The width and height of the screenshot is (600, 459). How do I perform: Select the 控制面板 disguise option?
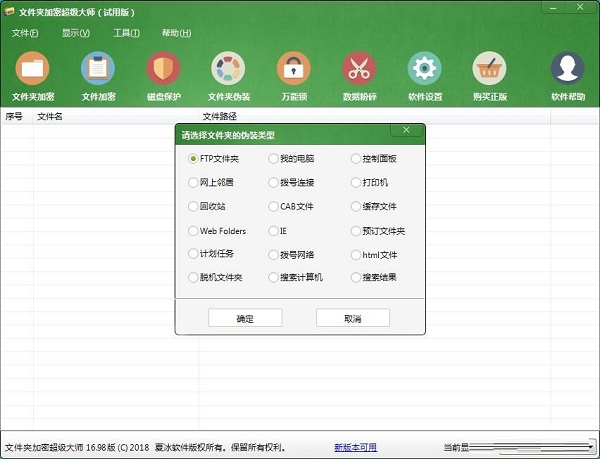[373, 158]
